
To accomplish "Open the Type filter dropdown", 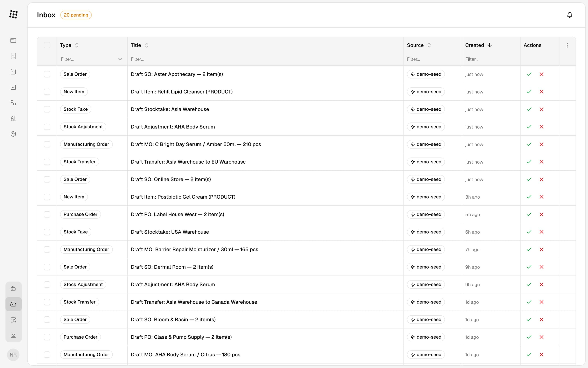I will pos(92,59).
